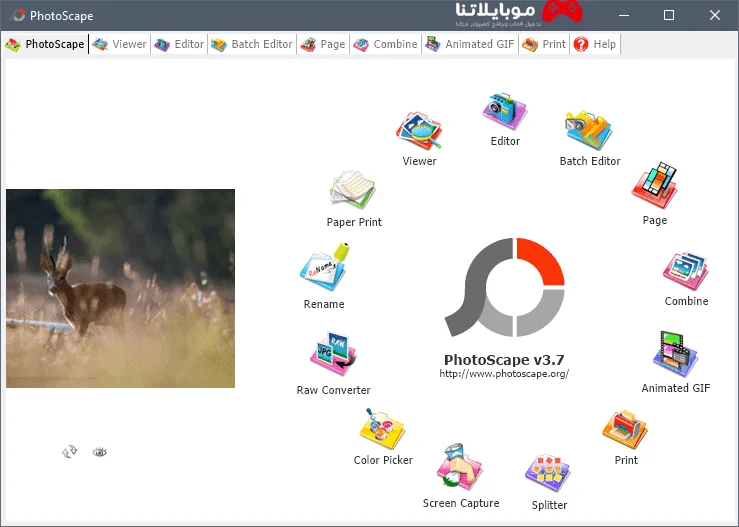Open the Help tab
739x527 pixels.
595,44
